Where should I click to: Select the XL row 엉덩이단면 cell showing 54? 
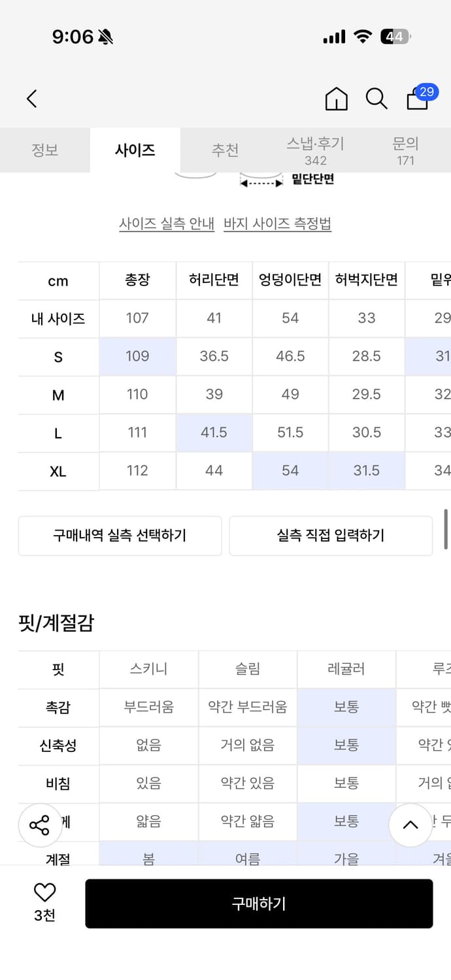[x=290, y=470]
